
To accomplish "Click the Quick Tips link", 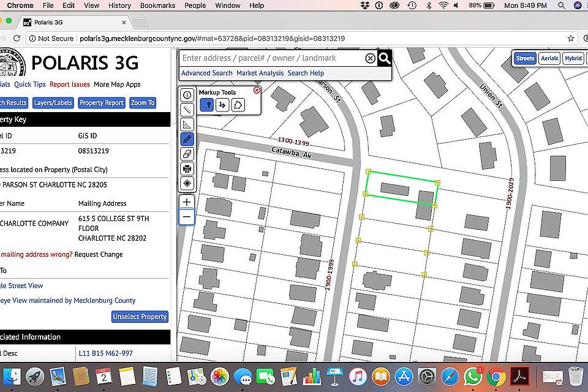I will [x=29, y=85].
